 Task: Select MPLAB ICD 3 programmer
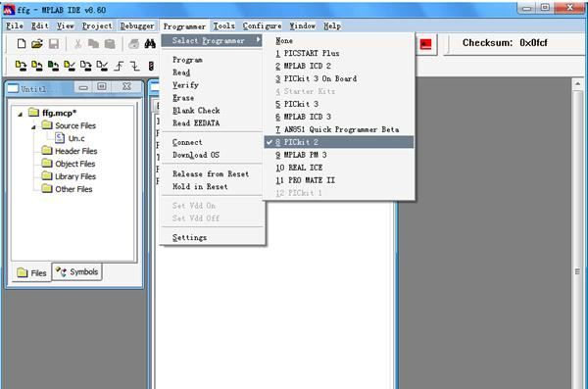339,117
